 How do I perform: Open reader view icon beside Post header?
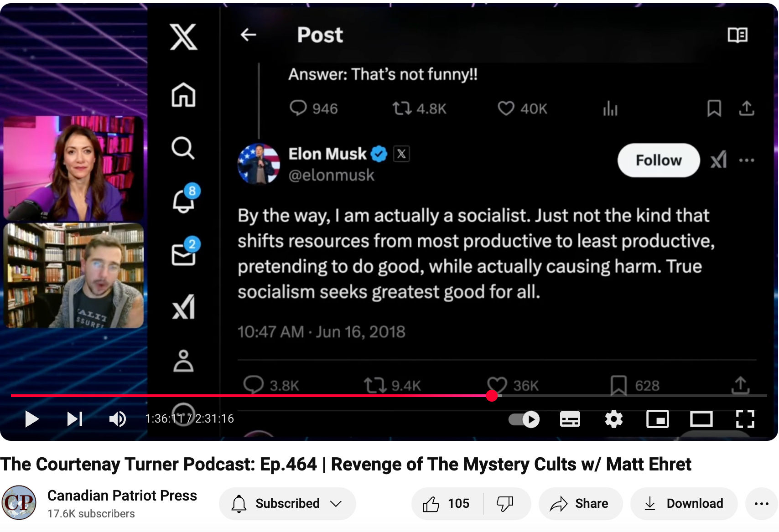737,35
